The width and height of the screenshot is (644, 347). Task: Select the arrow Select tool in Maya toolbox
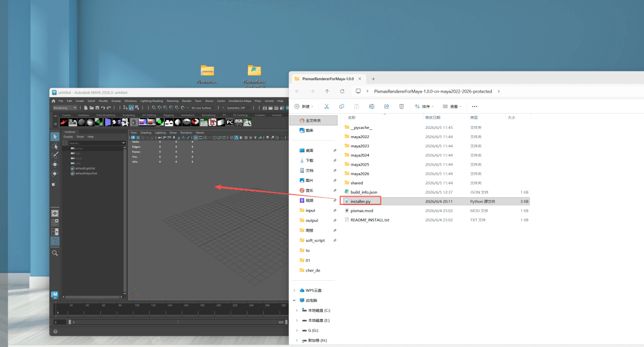point(55,137)
